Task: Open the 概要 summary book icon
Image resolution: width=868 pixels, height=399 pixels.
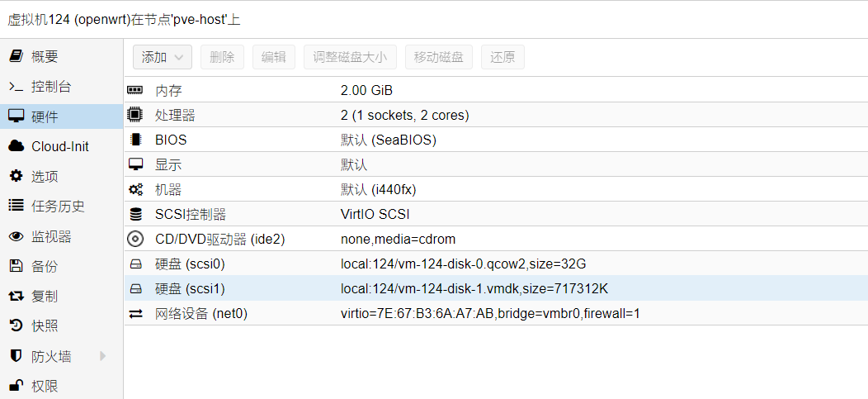Action: point(16,56)
